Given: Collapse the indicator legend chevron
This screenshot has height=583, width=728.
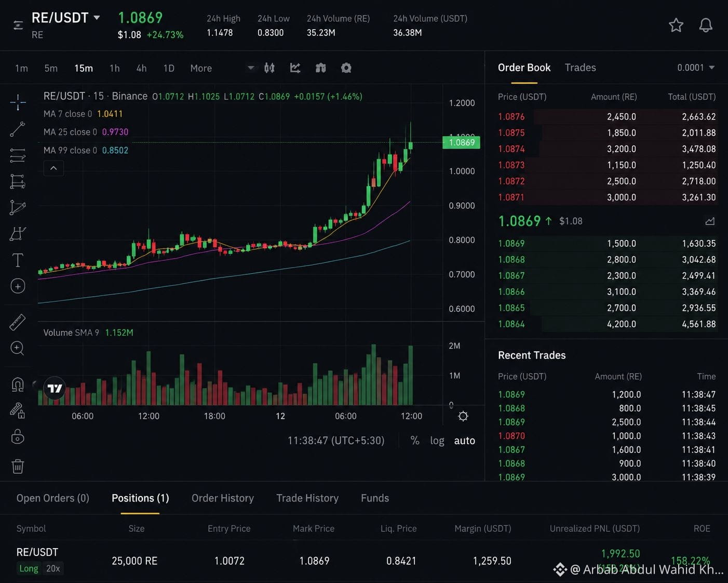Looking at the screenshot, I should pyautogui.click(x=53, y=168).
